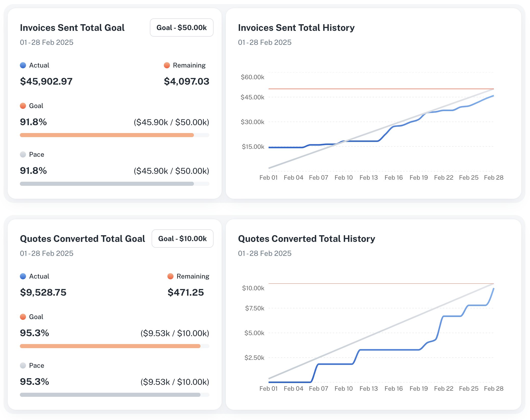Click blue Actual dot in Invoices card
The image size is (530, 420).
click(x=23, y=65)
